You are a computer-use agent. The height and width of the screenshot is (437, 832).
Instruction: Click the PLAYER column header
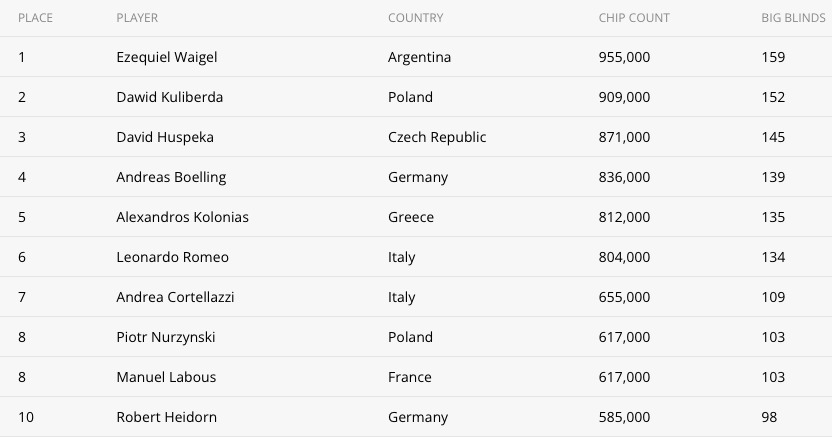(137, 18)
